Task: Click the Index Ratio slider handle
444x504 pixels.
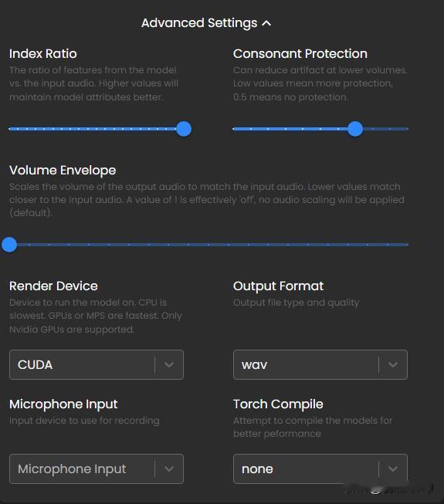Action: click(x=184, y=129)
